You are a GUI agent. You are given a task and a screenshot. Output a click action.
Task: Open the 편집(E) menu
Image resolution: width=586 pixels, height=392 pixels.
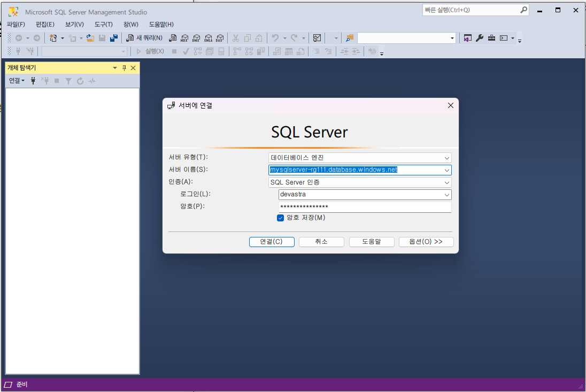click(x=45, y=25)
